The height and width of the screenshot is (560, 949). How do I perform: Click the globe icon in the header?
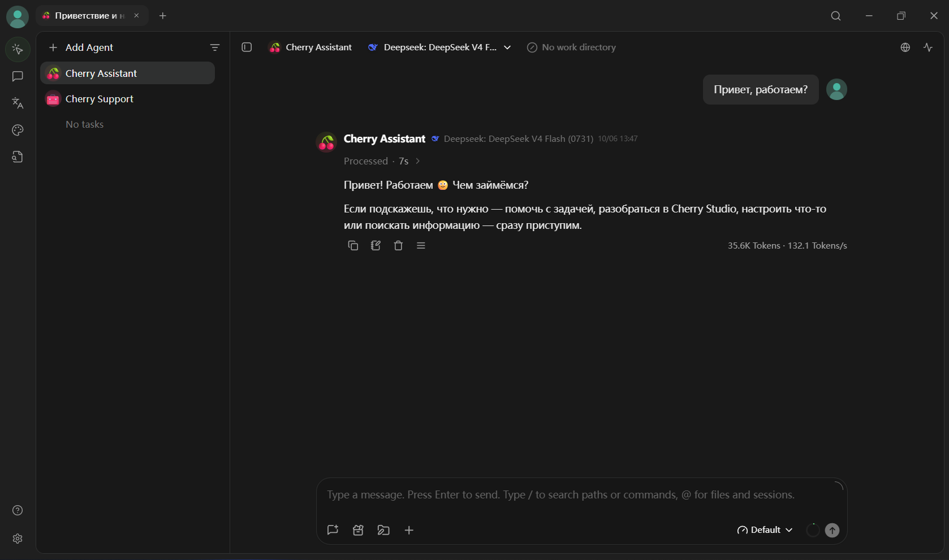click(x=905, y=47)
